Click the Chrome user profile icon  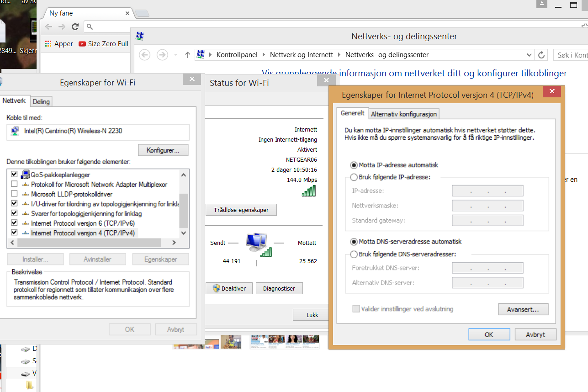[542, 4]
